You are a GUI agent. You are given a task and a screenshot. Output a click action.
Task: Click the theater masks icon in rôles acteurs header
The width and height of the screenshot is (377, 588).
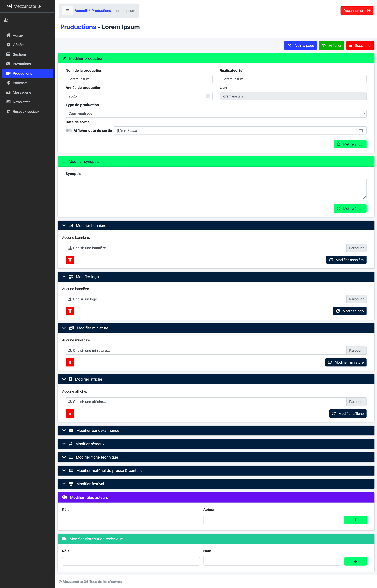point(65,497)
